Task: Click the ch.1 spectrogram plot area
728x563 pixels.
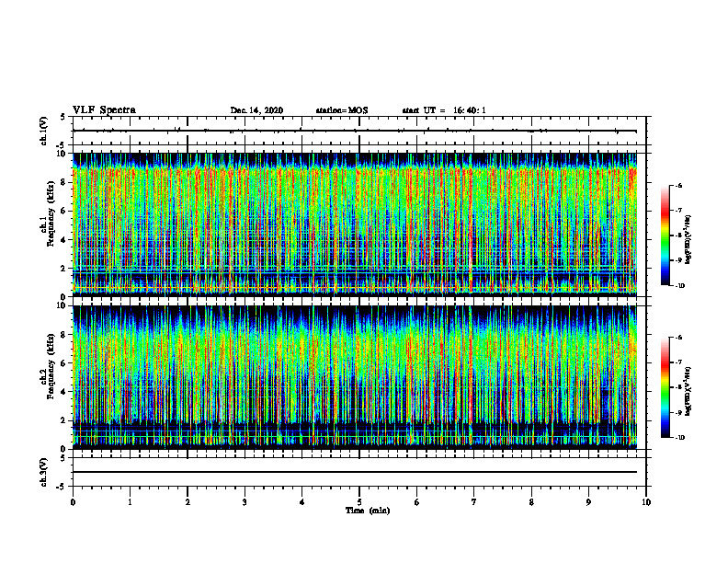Action: point(355,224)
